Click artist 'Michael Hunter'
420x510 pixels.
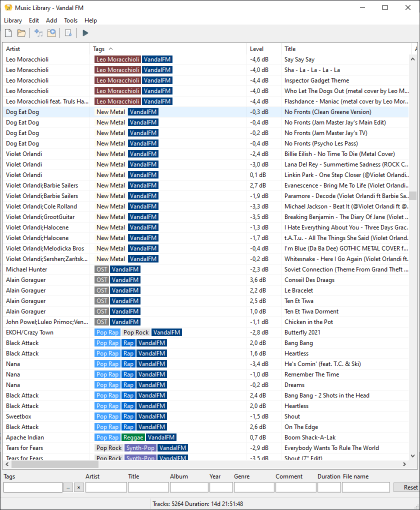coord(26,269)
